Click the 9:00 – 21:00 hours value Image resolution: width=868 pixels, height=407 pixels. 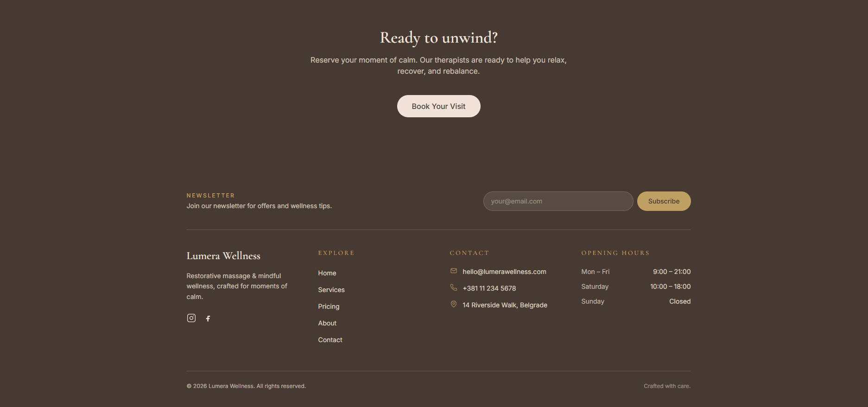pos(672,272)
